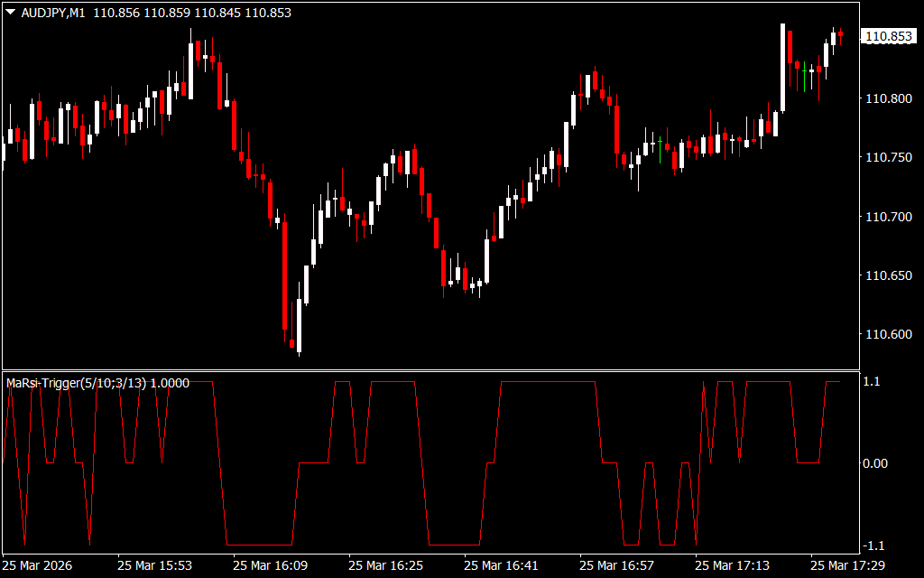The height and width of the screenshot is (578, 924).
Task: Select the 25 Mar 15:53 time marker
Action: [155, 565]
